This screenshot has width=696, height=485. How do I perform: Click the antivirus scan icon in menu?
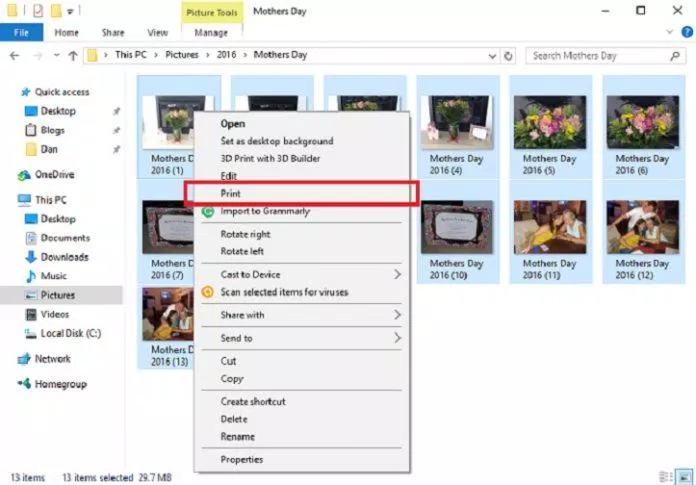pos(208,293)
